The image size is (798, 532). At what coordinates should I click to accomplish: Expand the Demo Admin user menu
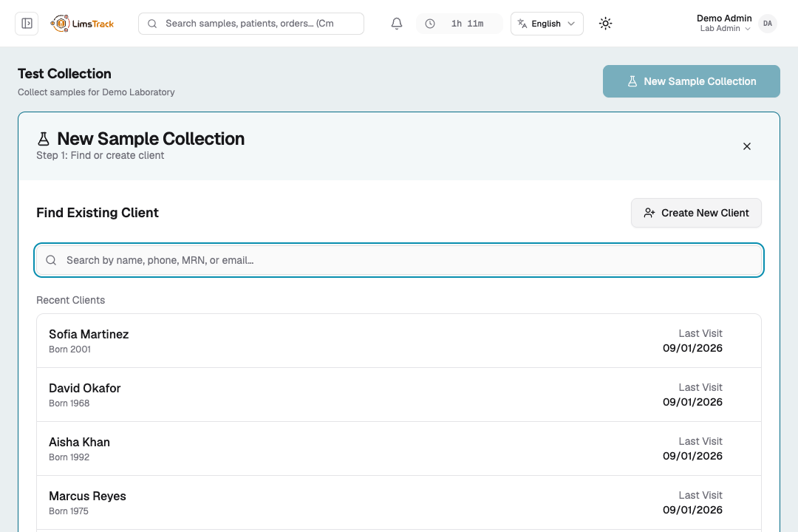click(x=724, y=24)
